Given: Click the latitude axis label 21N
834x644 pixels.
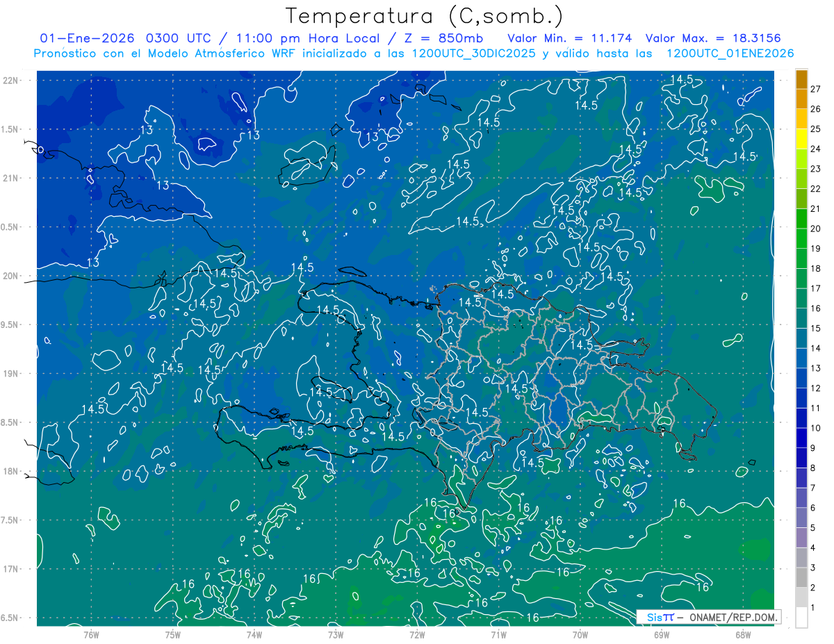Looking at the screenshot, I should 11,178.
